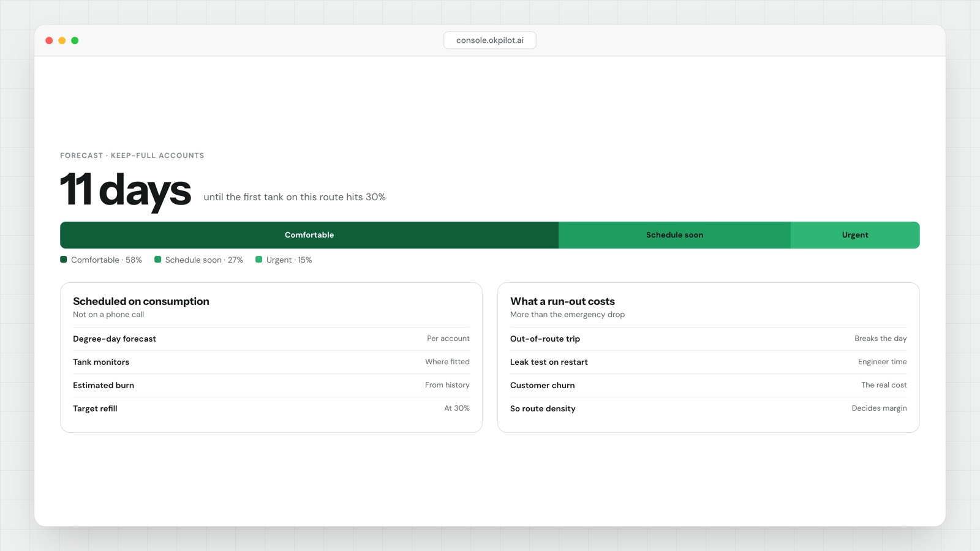
Task: Select the Comfortable bar segment
Action: click(x=309, y=235)
